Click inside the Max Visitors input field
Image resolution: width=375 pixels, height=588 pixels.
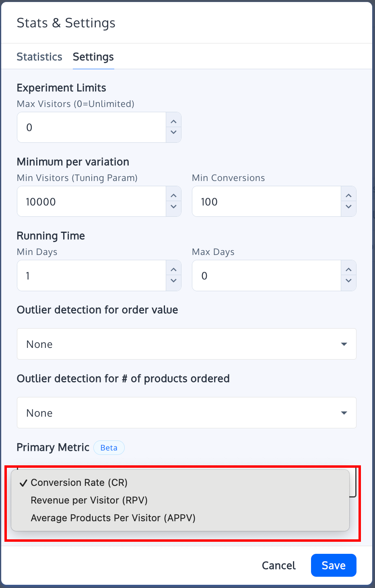pyautogui.click(x=89, y=127)
